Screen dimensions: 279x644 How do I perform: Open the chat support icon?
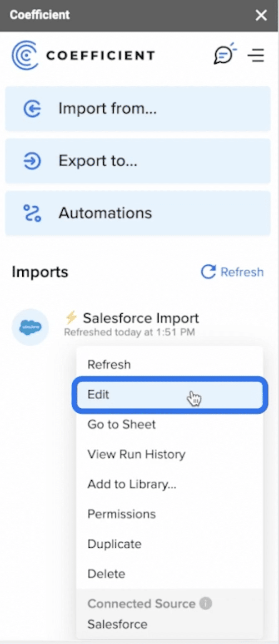pos(225,55)
